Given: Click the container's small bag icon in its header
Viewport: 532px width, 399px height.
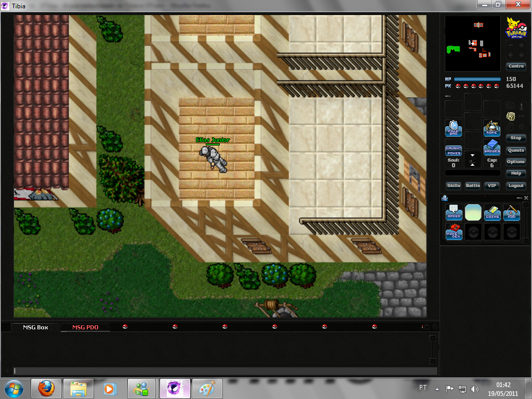Looking at the screenshot, I should tap(445, 198).
